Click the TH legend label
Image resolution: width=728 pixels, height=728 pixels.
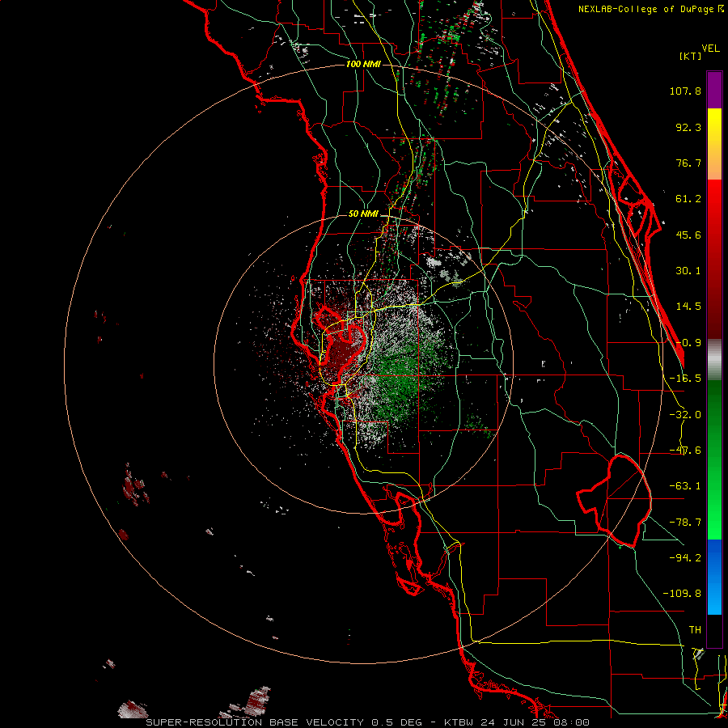(695, 629)
